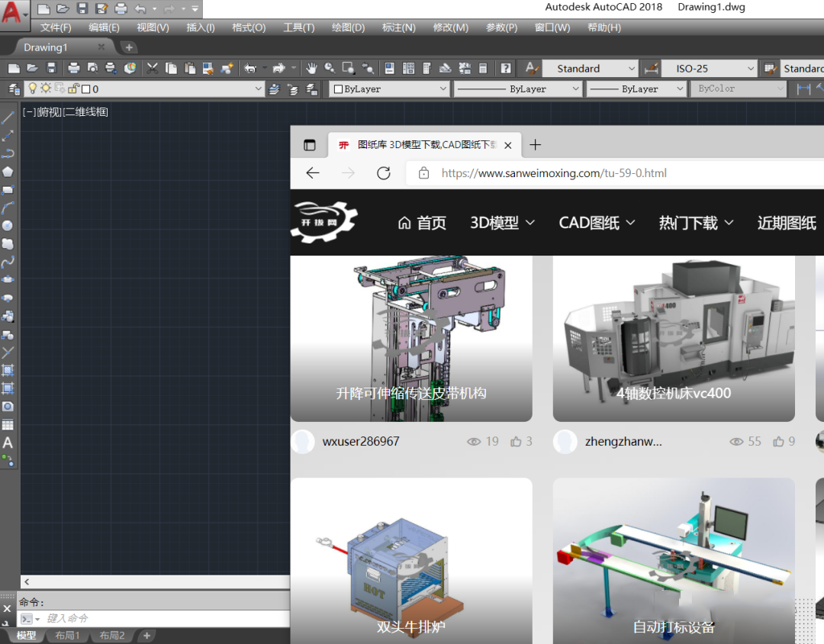Viewport: 824px width, 644px height.
Task: Click the layer 0 color swatch
Action: (x=85, y=89)
